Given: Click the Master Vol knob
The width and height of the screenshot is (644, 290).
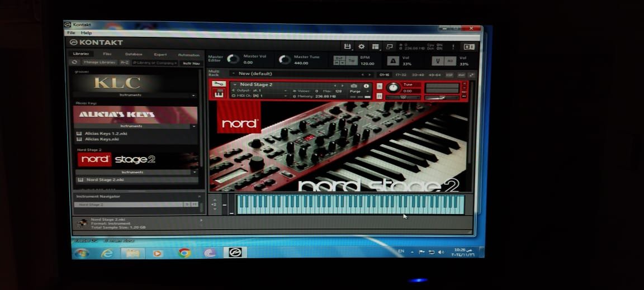Looking at the screenshot, I should [x=233, y=60].
